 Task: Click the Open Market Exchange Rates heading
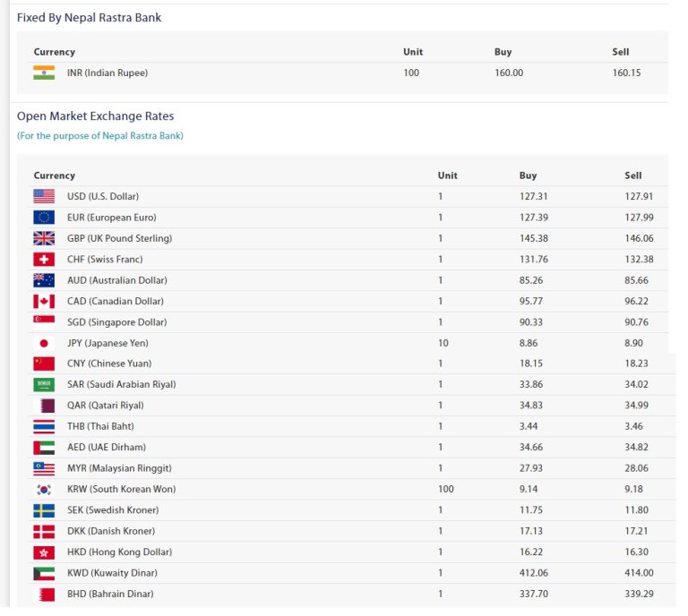tap(95, 116)
